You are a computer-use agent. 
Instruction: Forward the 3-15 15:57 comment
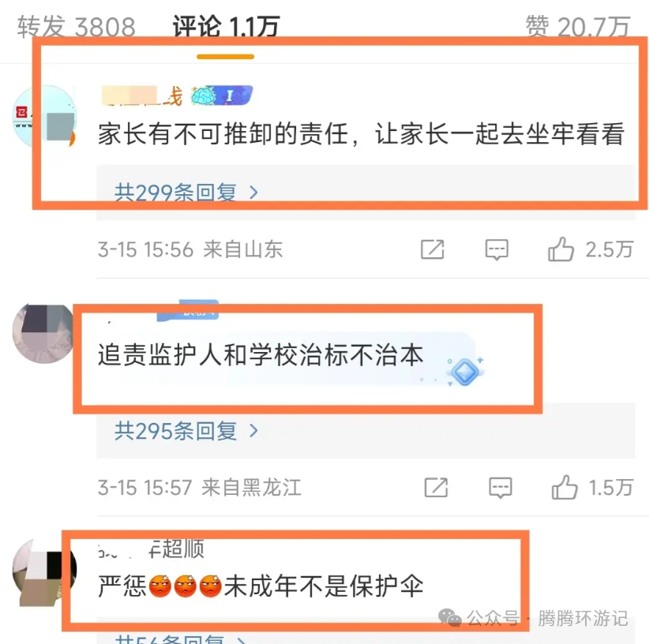[x=436, y=488]
